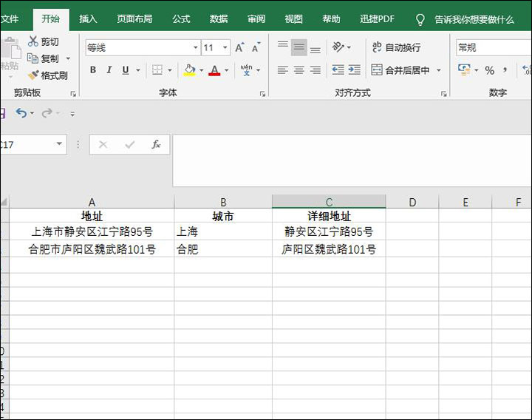Viewport: 532px width, 420px height.
Task: Decrease font size with small A
Action: [256, 47]
